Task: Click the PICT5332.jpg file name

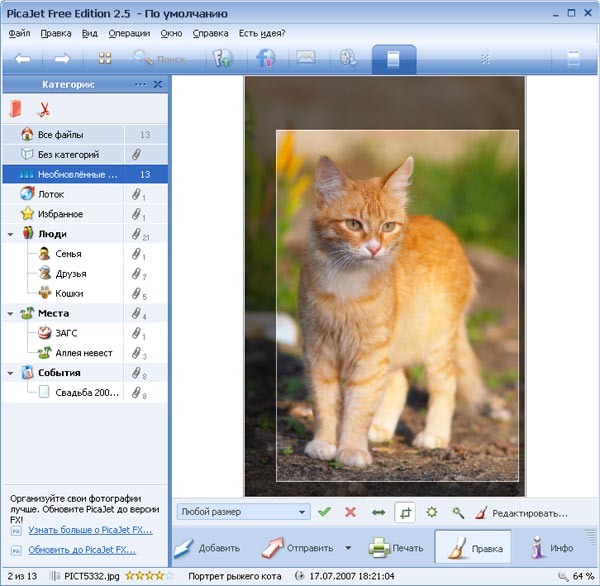Action: [91, 576]
